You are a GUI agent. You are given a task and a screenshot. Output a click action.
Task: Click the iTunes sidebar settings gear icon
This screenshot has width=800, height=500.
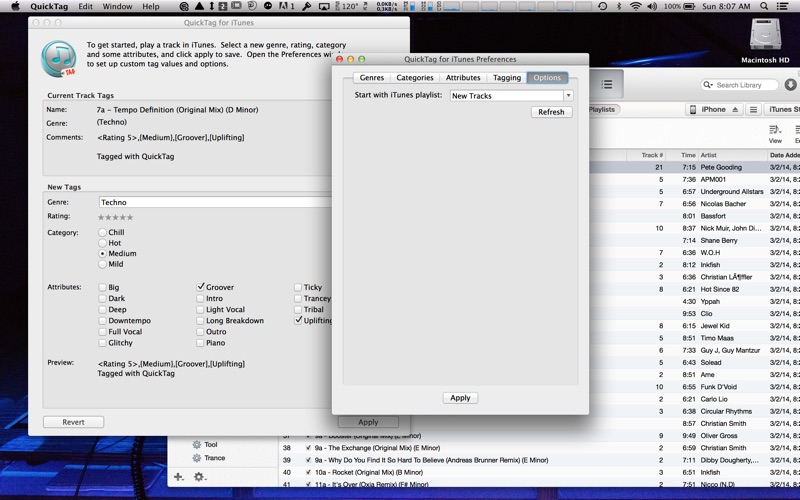tap(199, 477)
